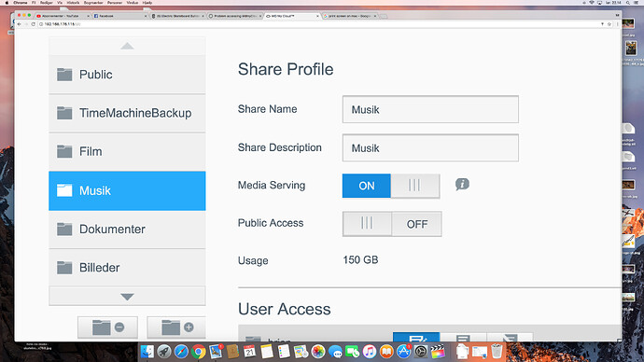Click the Share Name input field

[x=430, y=109]
